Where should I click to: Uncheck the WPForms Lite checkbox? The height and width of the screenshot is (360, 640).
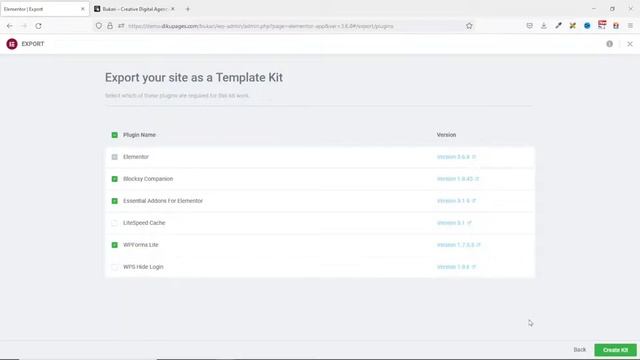[115, 245]
